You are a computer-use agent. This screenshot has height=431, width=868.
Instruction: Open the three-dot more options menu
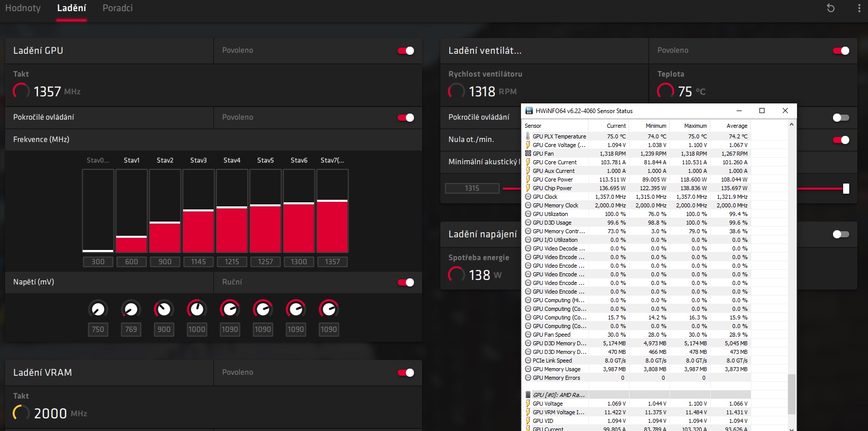tap(859, 8)
